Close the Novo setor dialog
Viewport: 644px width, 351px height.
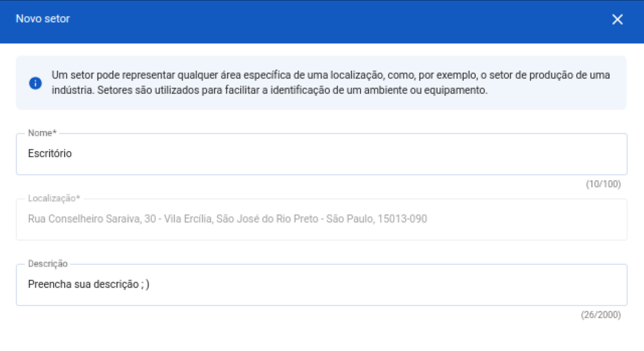tap(617, 20)
